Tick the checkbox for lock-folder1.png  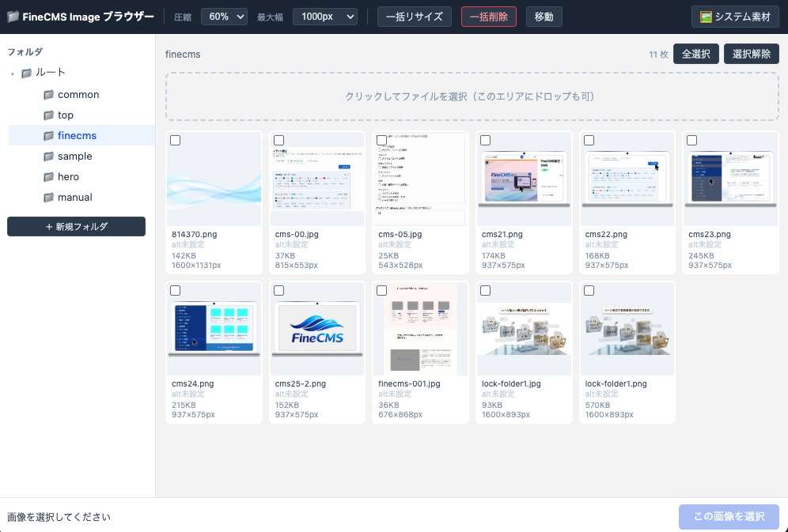coord(589,291)
